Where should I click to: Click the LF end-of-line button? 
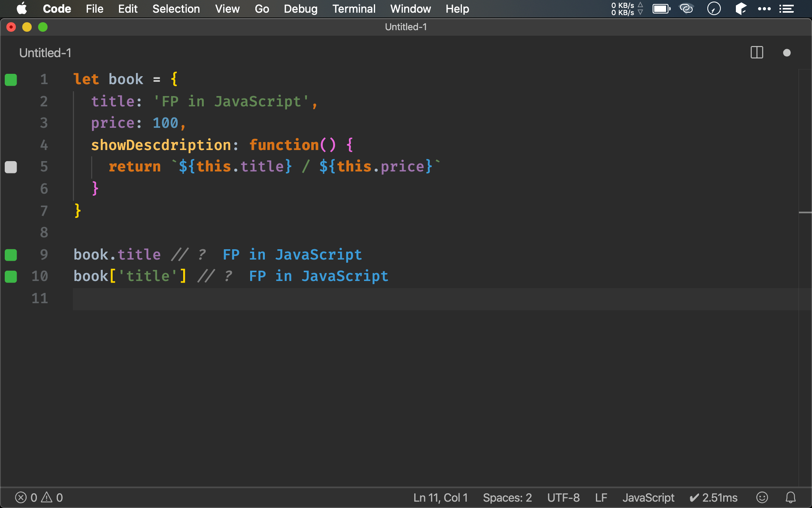pyautogui.click(x=601, y=497)
